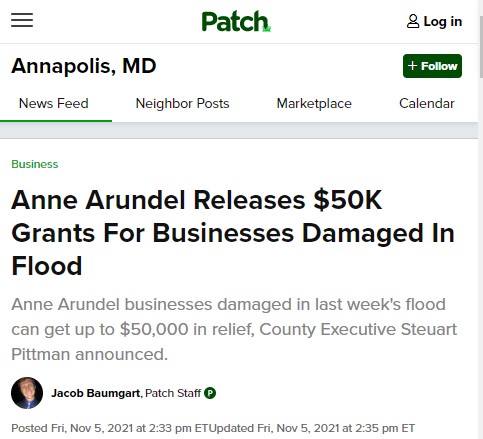The height and width of the screenshot is (439, 483).
Task: Click the Posted Fri, Nov 5 timestamp
Action: click(x=103, y=428)
